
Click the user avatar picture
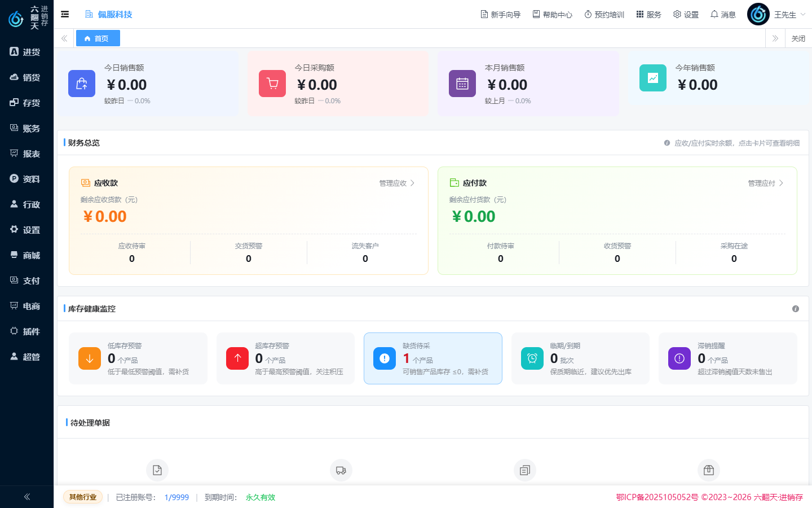tap(758, 15)
